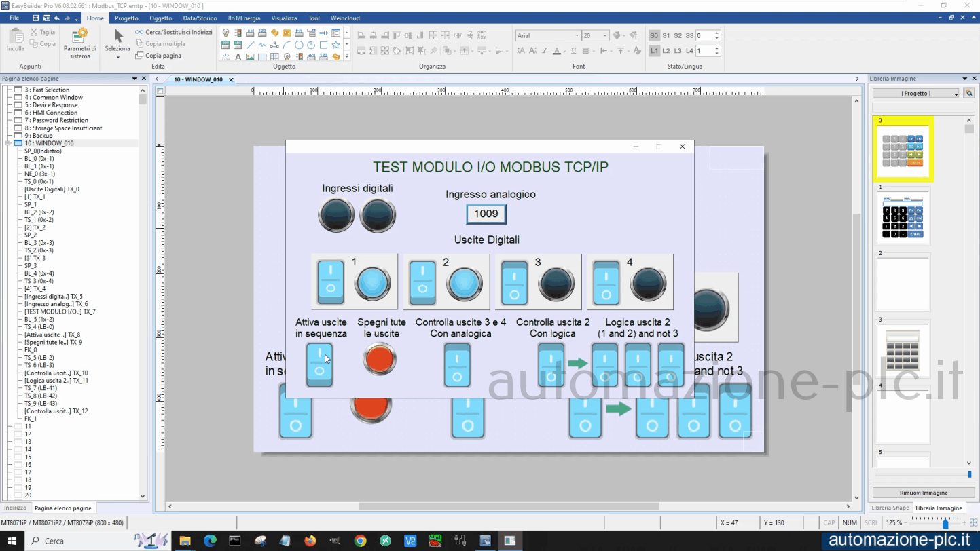Screen dimensions: 980x551
Task: Open the File menu
Action: click(14, 18)
